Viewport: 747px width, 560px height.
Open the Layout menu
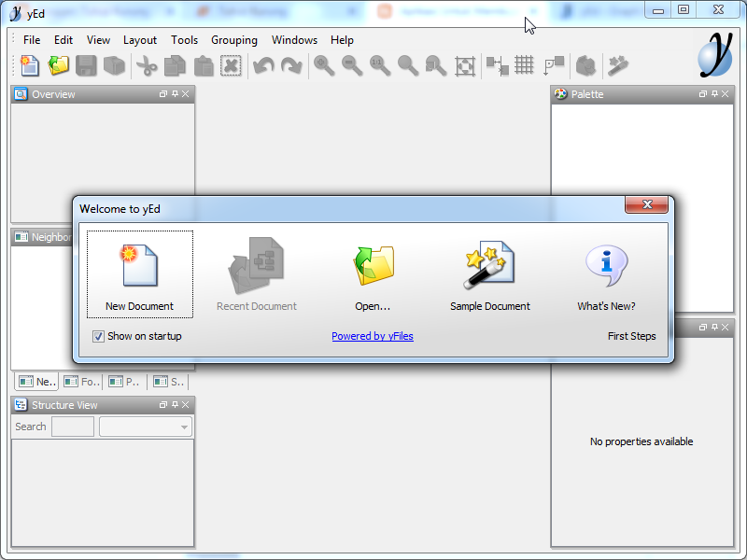pyautogui.click(x=140, y=40)
